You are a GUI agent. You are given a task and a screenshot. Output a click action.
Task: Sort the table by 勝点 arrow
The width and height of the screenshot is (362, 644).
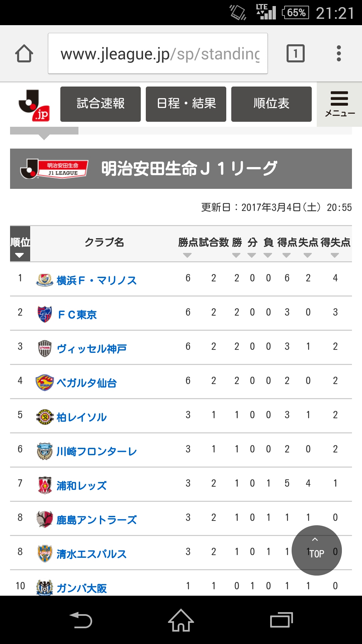click(187, 255)
